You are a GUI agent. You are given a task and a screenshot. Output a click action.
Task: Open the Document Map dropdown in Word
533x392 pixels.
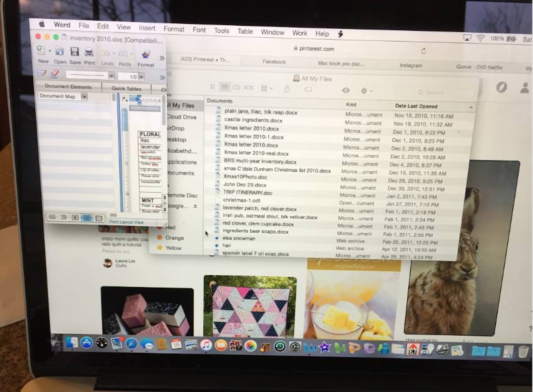point(84,97)
